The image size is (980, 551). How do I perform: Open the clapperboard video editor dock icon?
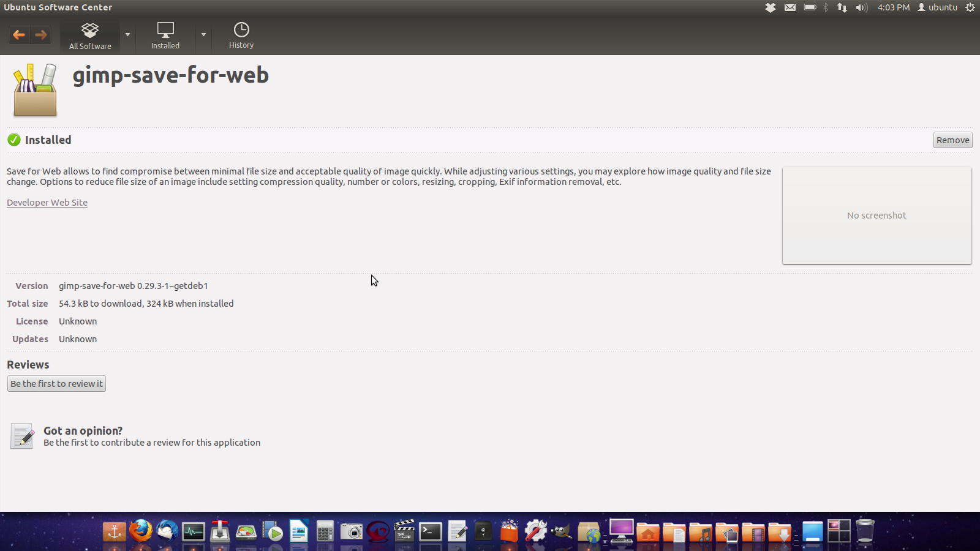pyautogui.click(x=404, y=531)
